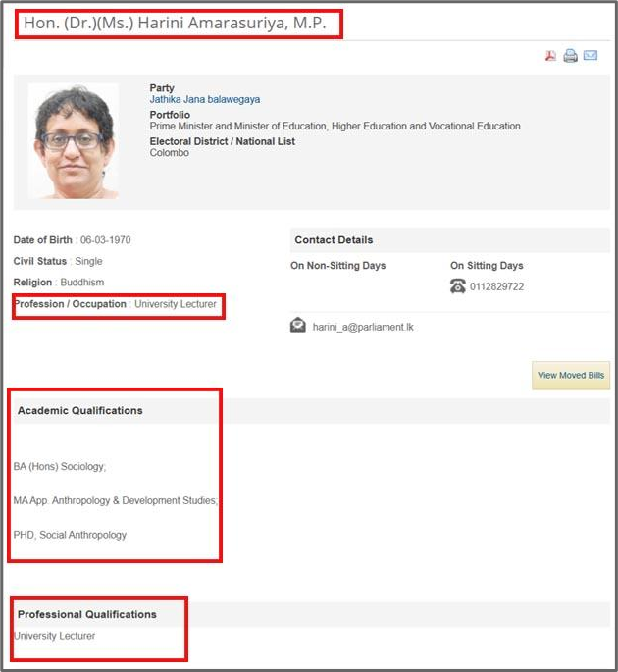Click Religion value Buddhism
618x672 pixels.
coord(82,283)
